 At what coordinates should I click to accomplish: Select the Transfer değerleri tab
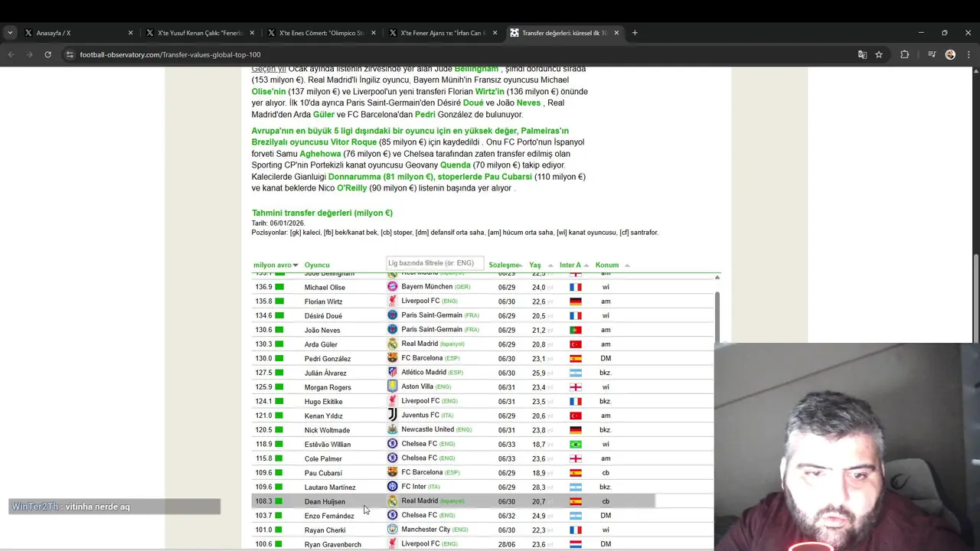click(x=565, y=33)
